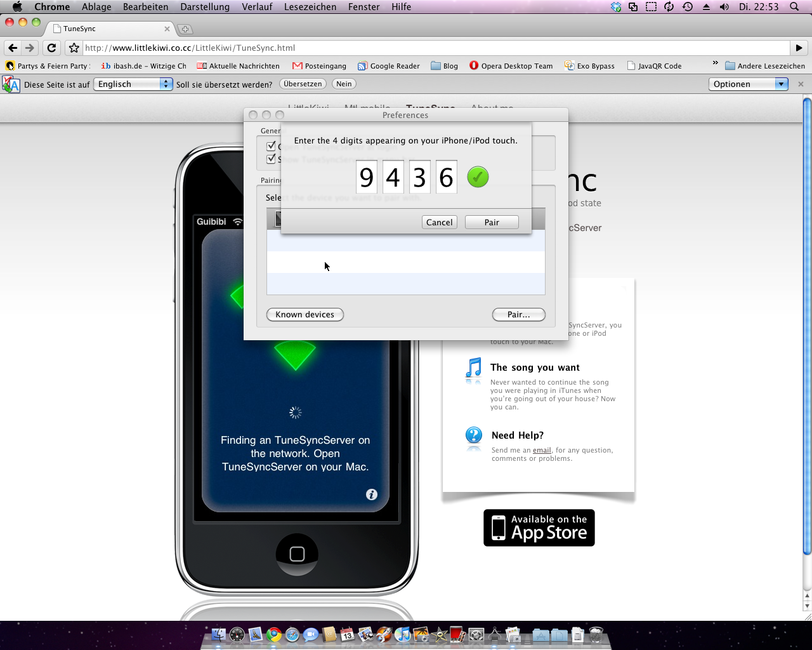Click the volume icon in the menu bar

tap(724, 7)
